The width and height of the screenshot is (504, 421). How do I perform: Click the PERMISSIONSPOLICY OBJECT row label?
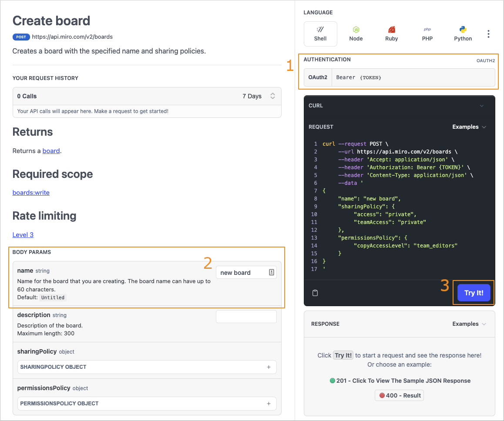pyautogui.click(x=60, y=404)
